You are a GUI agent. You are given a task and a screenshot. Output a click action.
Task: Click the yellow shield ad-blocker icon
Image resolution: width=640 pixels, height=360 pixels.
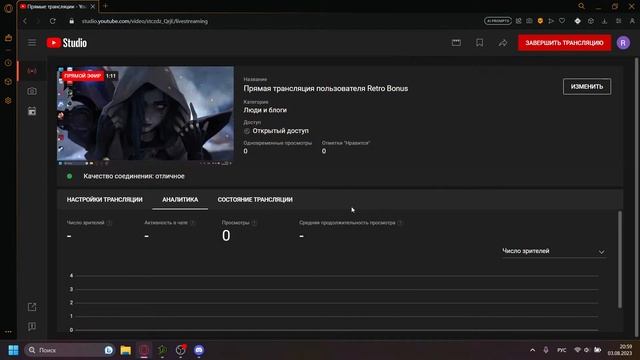point(540,21)
